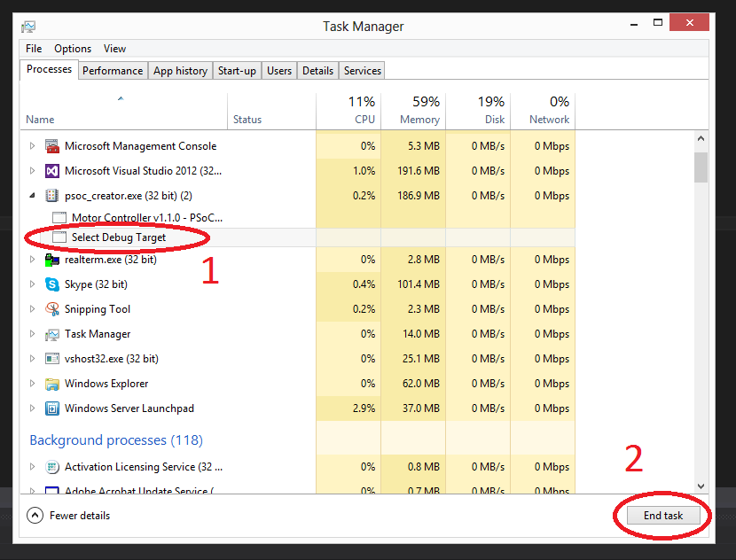Select the Skype process icon
The image size is (736, 560).
[x=51, y=284]
